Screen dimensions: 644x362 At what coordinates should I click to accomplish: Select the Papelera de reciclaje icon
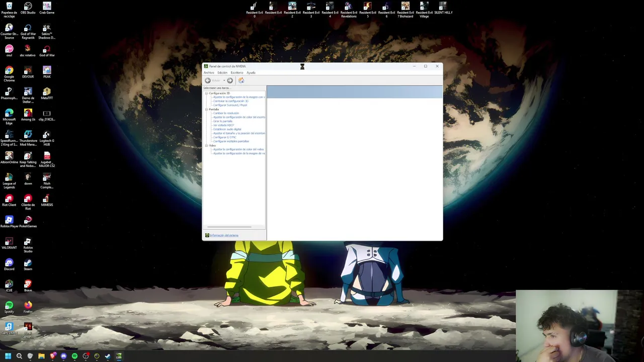pyautogui.click(x=9, y=10)
